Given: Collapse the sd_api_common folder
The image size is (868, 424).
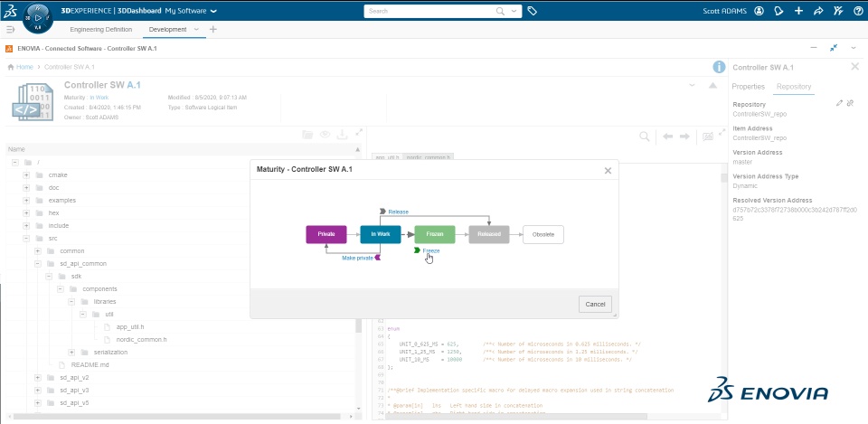Looking at the screenshot, I should tap(38, 263).
